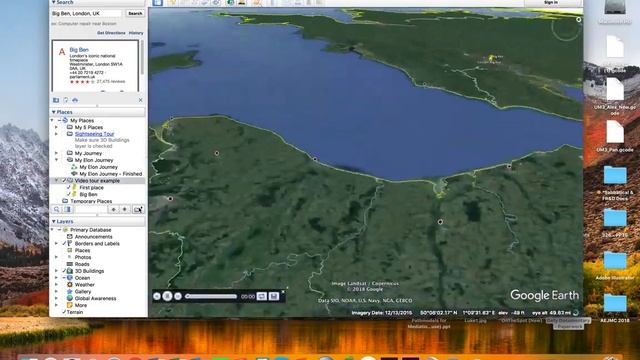Click the red A marker in search result
This screenshot has height=360, width=640.
pyautogui.click(x=62, y=52)
